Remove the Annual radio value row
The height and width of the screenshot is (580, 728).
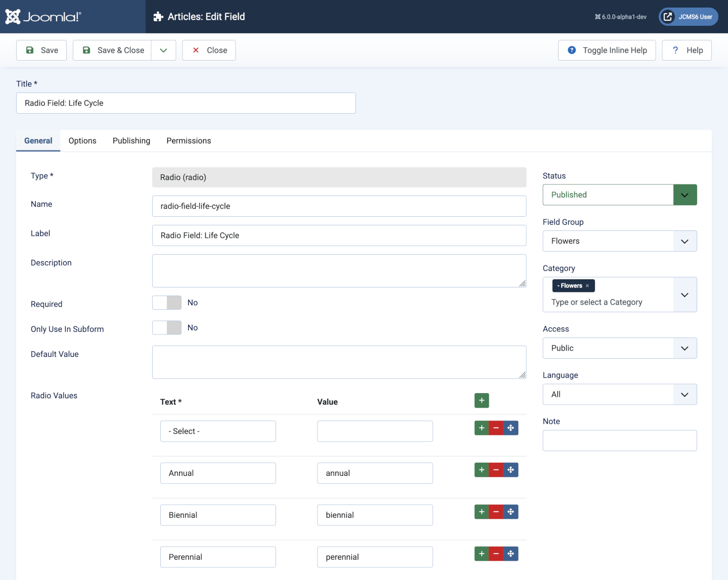[496, 470]
